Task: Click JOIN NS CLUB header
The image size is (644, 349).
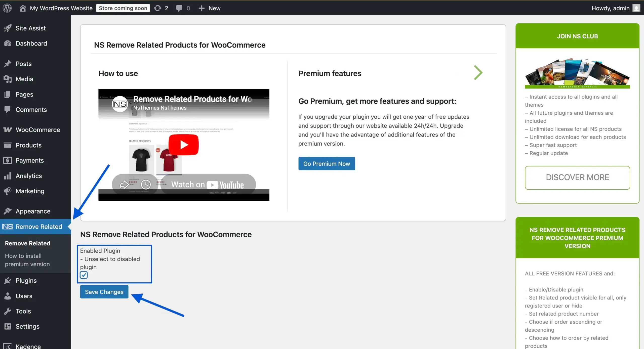Action: pyautogui.click(x=577, y=36)
